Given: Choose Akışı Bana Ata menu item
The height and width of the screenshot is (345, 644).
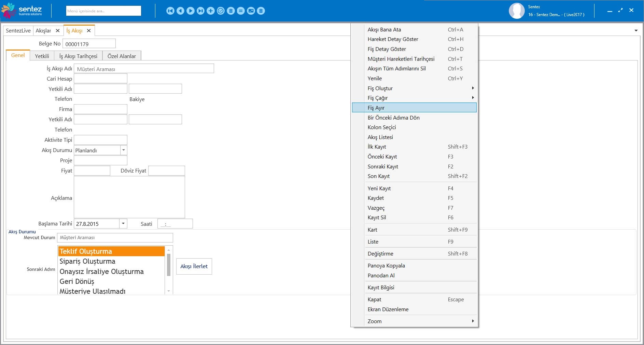Looking at the screenshot, I should 414,30.
